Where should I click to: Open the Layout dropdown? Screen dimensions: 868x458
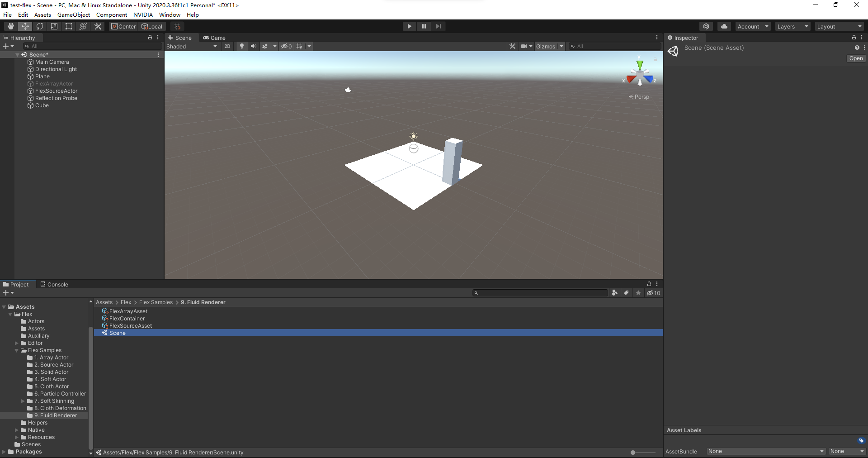click(840, 26)
